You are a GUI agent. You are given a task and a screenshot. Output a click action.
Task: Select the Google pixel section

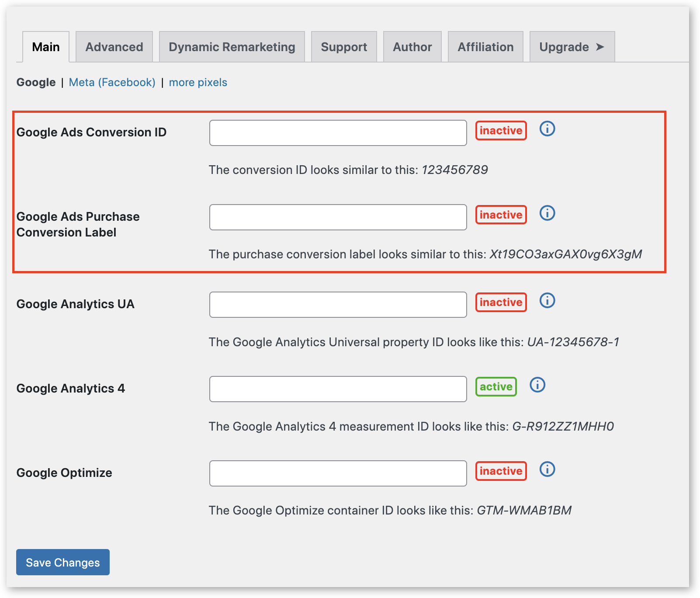tap(36, 82)
